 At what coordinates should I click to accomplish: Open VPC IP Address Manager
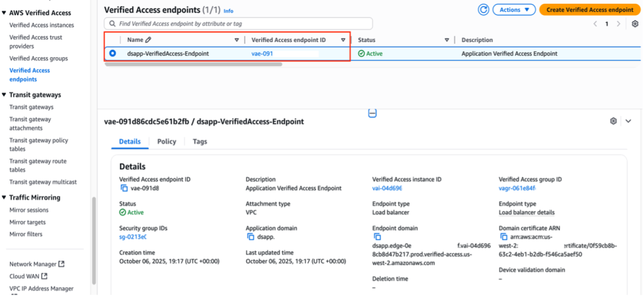pyautogui.click(x=42, y=288)
